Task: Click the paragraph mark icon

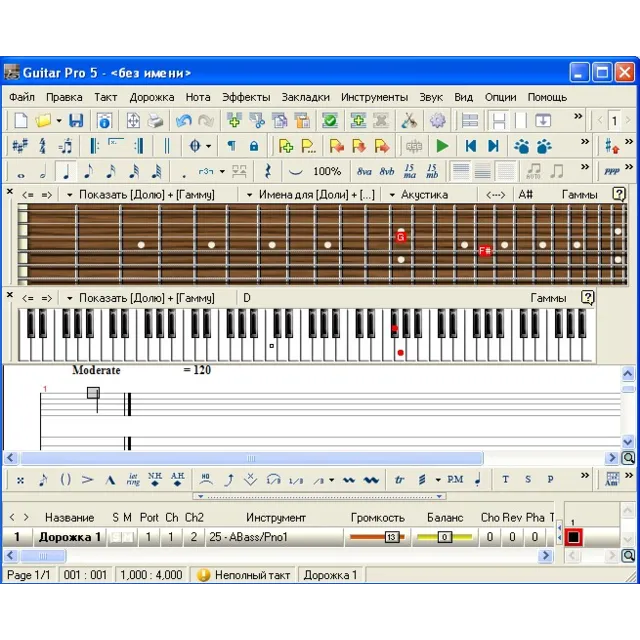Action: [x=231, y=146]
